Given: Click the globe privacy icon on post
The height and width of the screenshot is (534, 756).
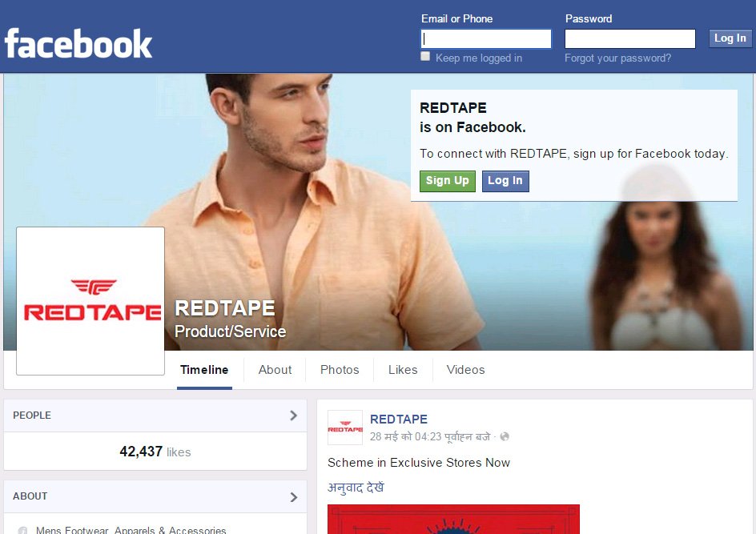Looking at the screenshot, I should point(505,437).
